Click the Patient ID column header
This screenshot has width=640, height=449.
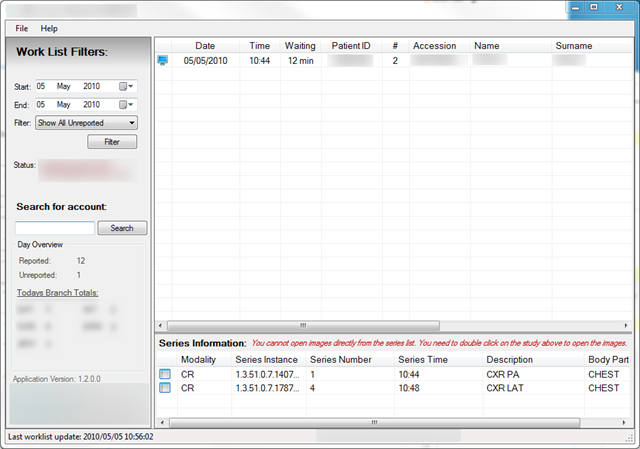tap(351, 46)
